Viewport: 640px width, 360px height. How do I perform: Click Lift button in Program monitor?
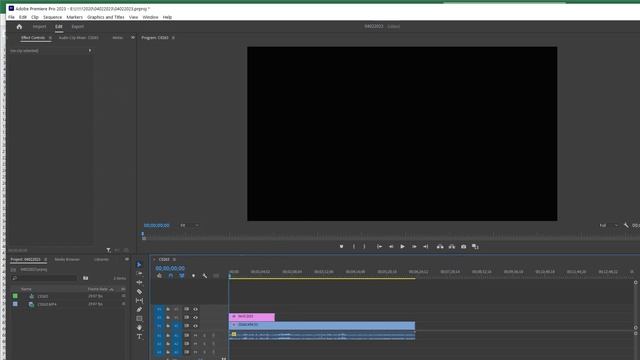(440, 247)
